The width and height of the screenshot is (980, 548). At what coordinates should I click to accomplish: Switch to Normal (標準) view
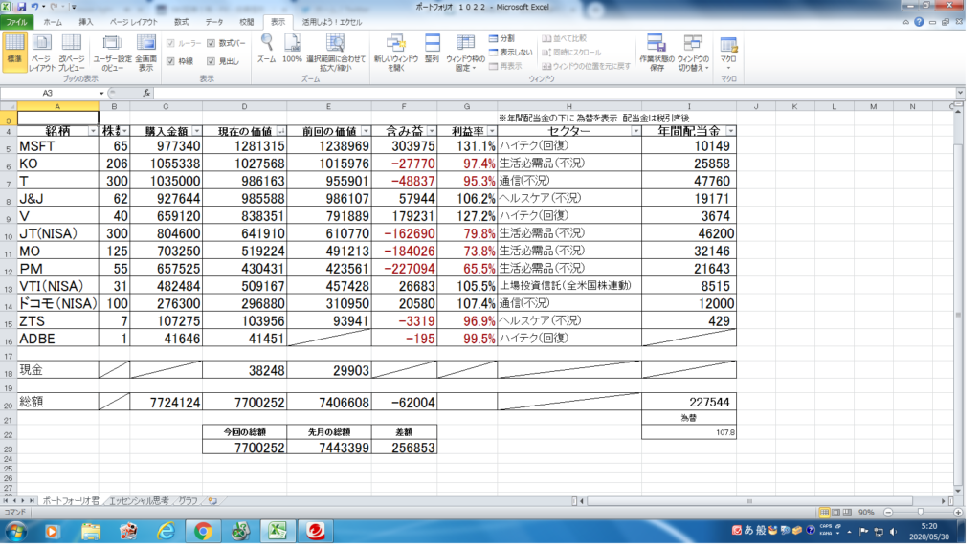[14, 53]
